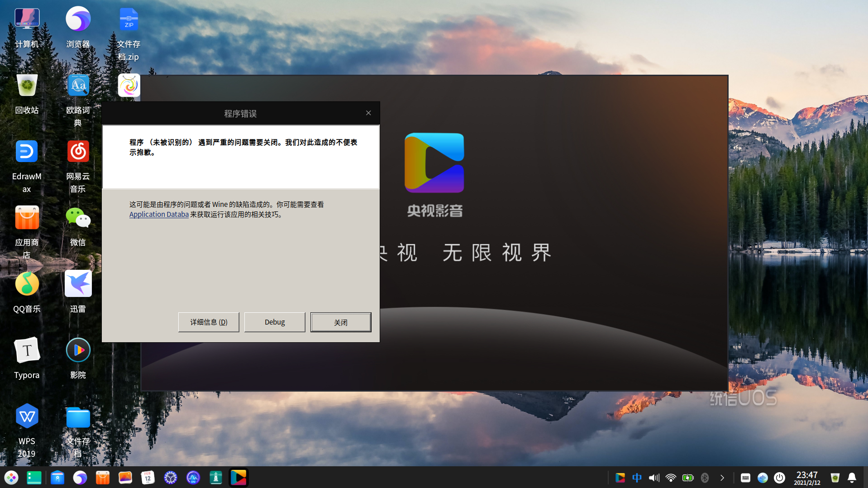Screen dimensions: 868x488
Task: Click the multitasking view dock icon
Action: [34, 478]
